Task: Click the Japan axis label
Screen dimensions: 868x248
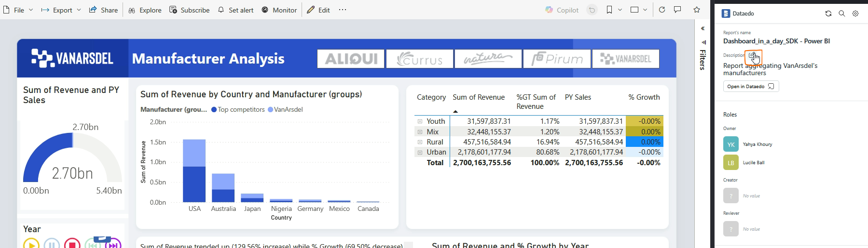Action: pos(252,209)
